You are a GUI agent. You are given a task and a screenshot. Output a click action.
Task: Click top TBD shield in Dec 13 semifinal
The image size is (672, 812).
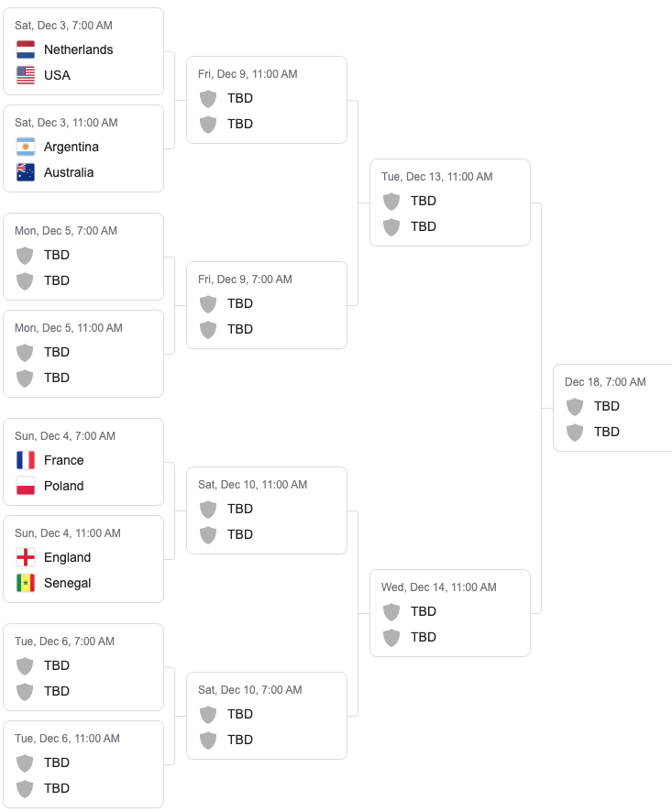pyautogui.click(x=391, y=201)
